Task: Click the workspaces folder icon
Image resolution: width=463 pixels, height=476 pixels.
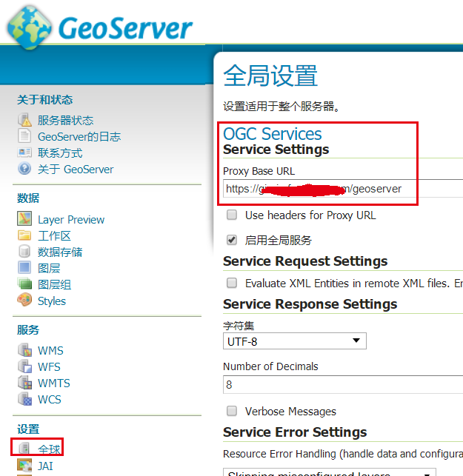Action: coord(24,235)
